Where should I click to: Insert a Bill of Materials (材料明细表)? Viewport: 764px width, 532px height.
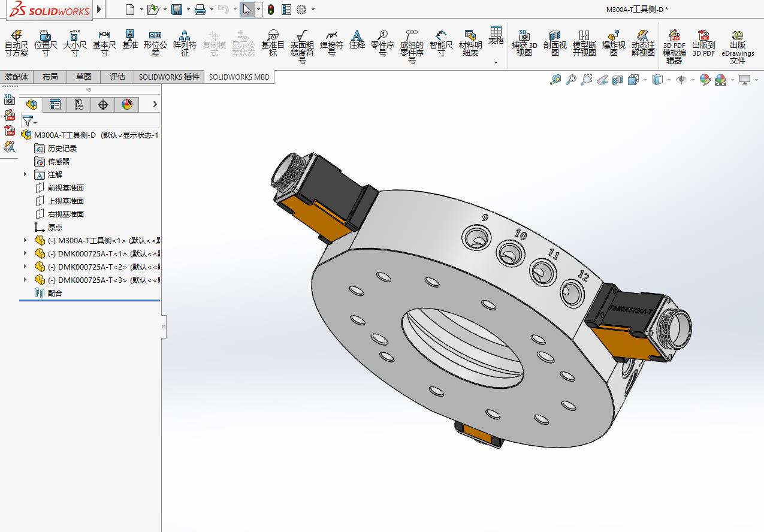pos(470,44)
